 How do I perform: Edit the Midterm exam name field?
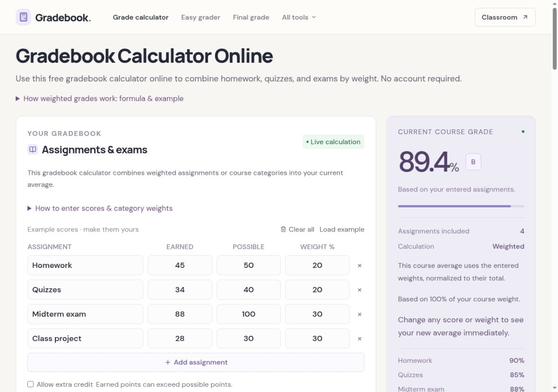pyautogui.click(x=86, y=314)
